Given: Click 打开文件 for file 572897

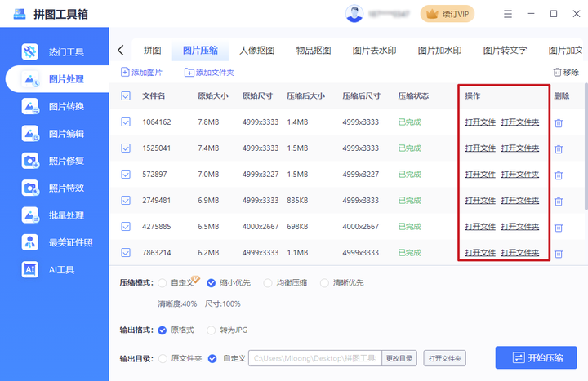Looking at the screenshot, I should [x=480, y=175].
